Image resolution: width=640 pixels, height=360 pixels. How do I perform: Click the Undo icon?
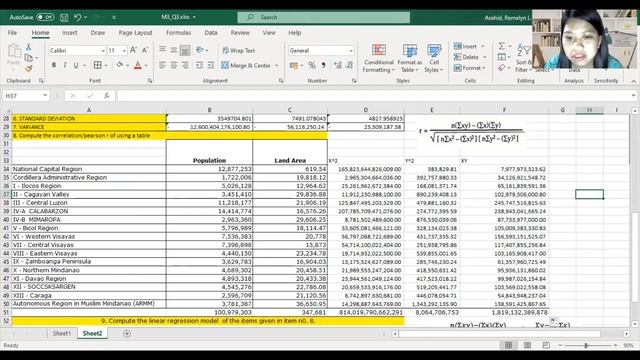(78, 17)
